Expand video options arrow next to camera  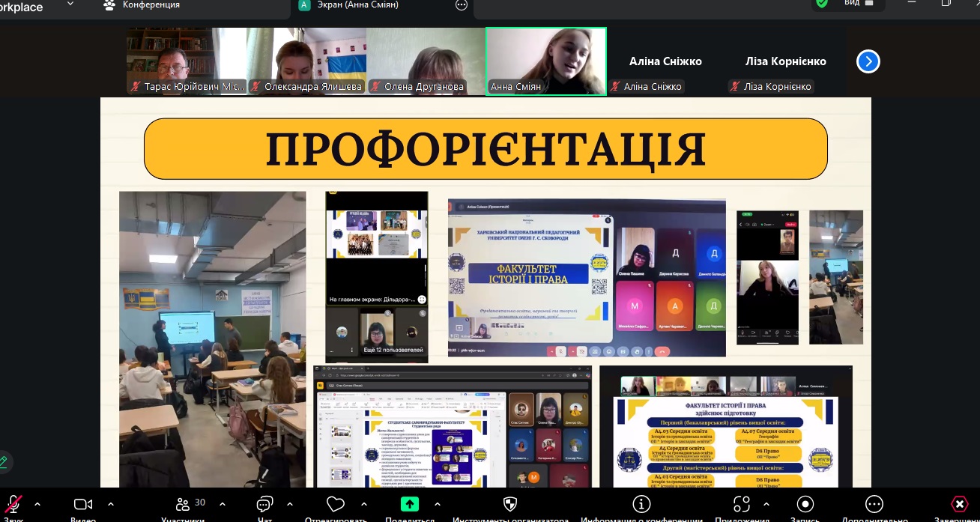(111, 504)
